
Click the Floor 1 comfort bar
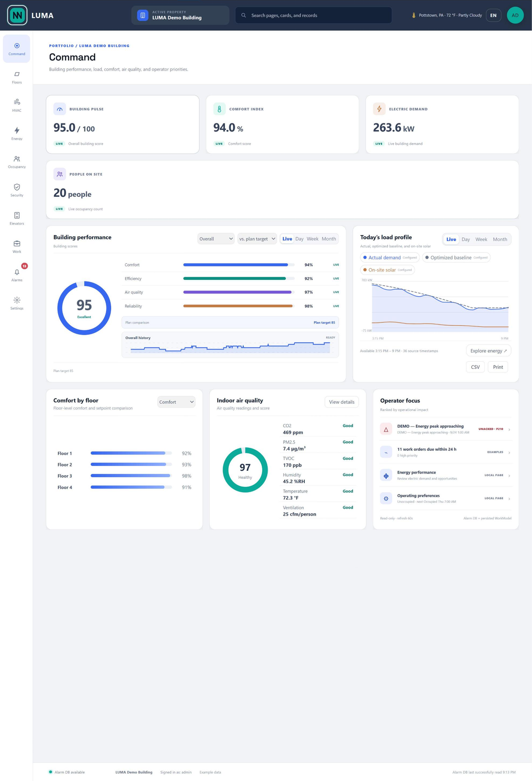click(131, 453)
